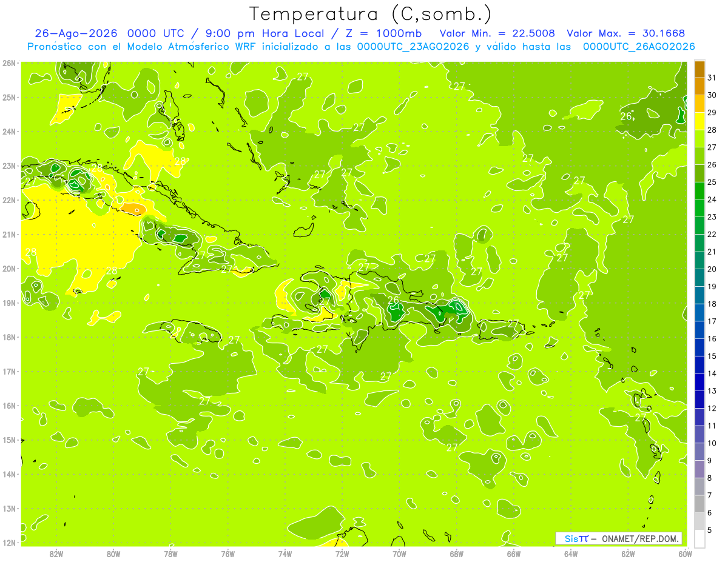The width and height of the screenshot is (728, 562).
Task: Click the white swatch below colour bar label 5
Action: coord(699,538)
